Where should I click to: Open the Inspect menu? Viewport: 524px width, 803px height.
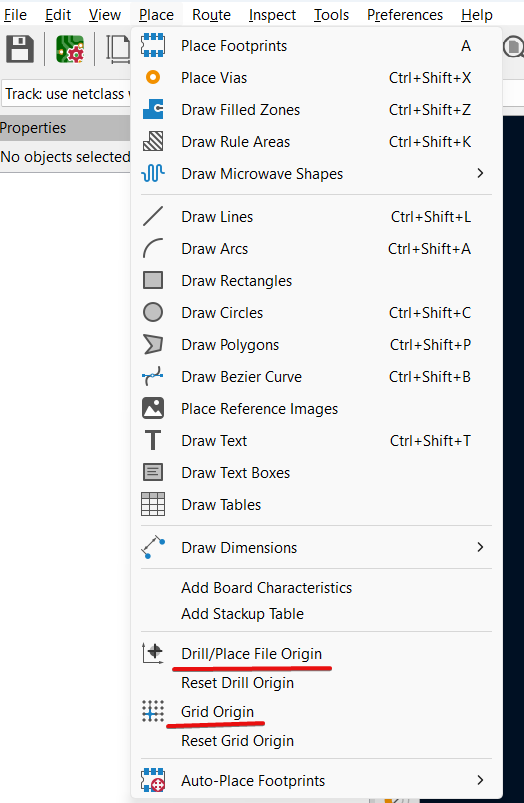point(272,15)
